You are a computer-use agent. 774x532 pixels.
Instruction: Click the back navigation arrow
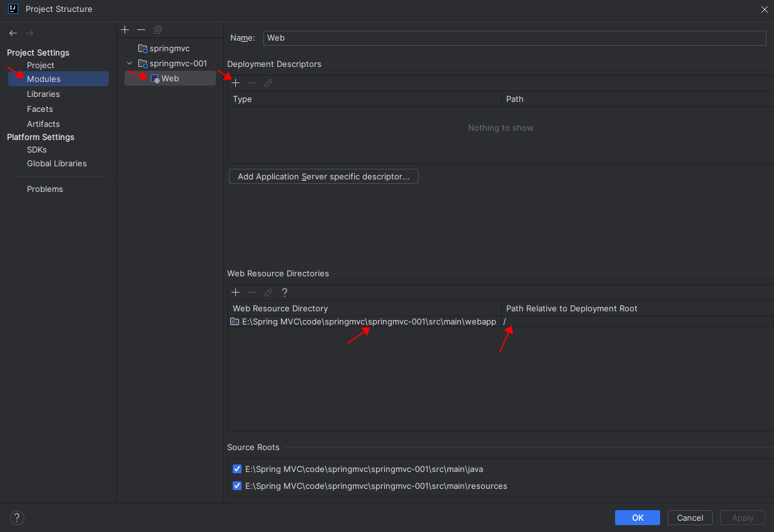[13, 33]
